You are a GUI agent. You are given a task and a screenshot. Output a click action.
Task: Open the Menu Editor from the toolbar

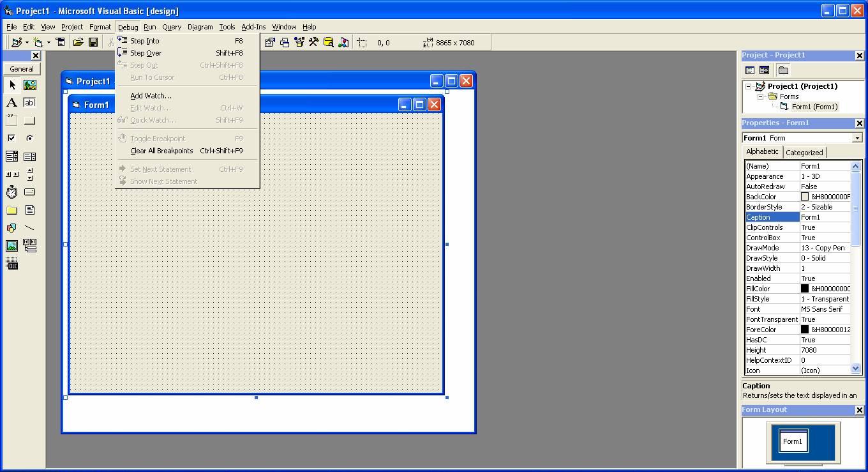(x=61, y=42)
